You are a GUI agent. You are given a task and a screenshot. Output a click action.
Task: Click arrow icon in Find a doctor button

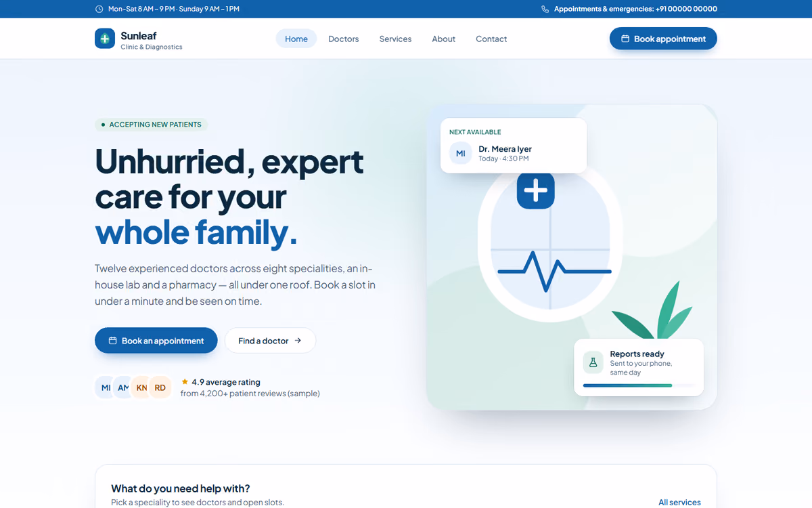[x=298, y=341]
